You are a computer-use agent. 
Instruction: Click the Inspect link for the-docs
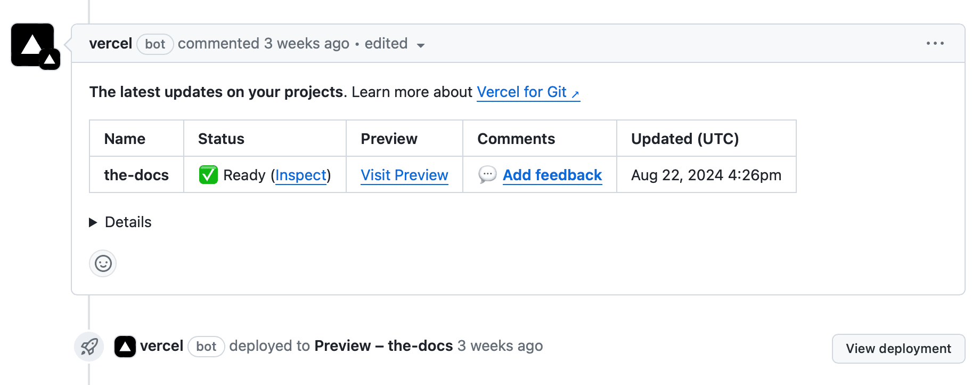point(301,174)
